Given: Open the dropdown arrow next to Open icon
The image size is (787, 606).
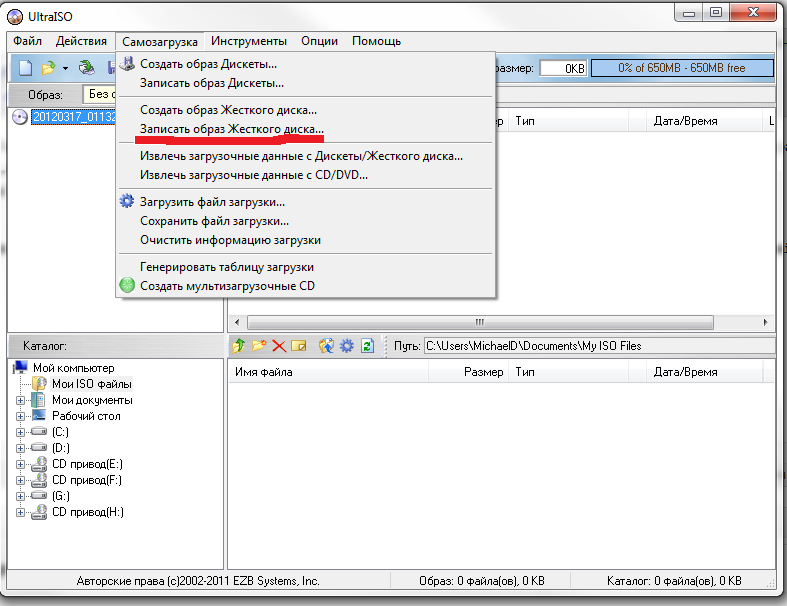Looking at the screenshot, I should click(65, 68).
